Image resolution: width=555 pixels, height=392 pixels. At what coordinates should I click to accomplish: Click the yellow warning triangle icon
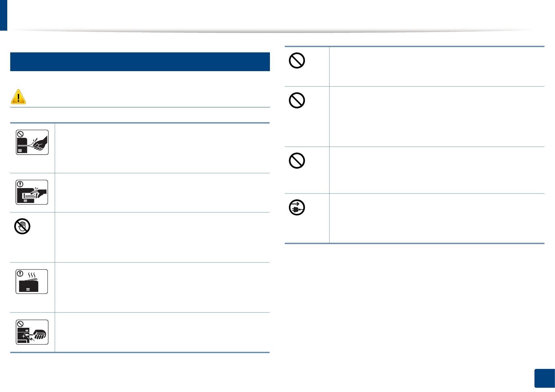point(18,97)
